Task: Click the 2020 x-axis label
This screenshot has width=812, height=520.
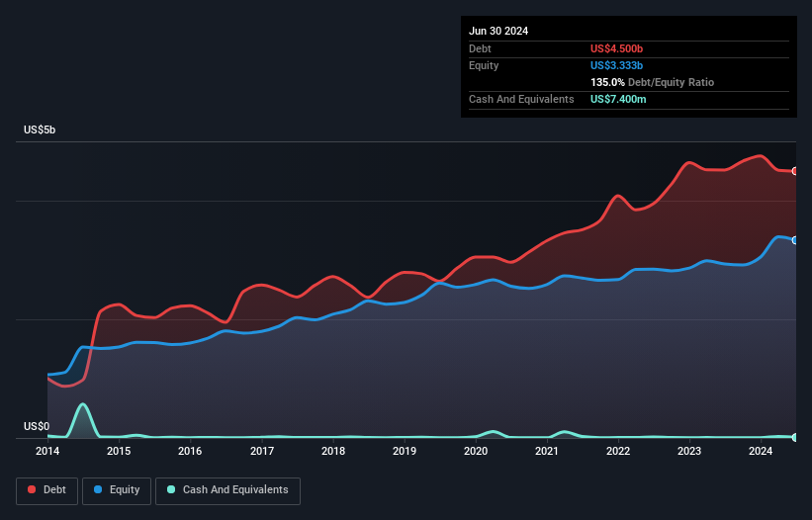Action: click(476, 451)
